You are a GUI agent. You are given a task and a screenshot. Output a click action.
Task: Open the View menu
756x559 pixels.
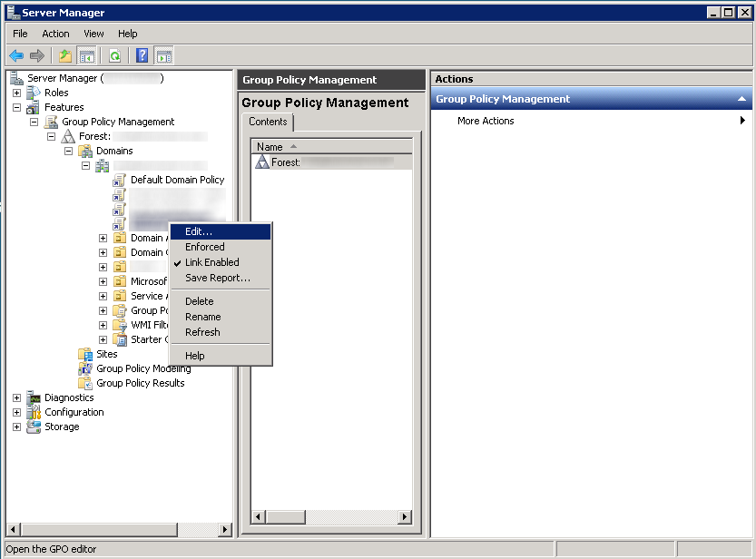(x=93, y=34)
